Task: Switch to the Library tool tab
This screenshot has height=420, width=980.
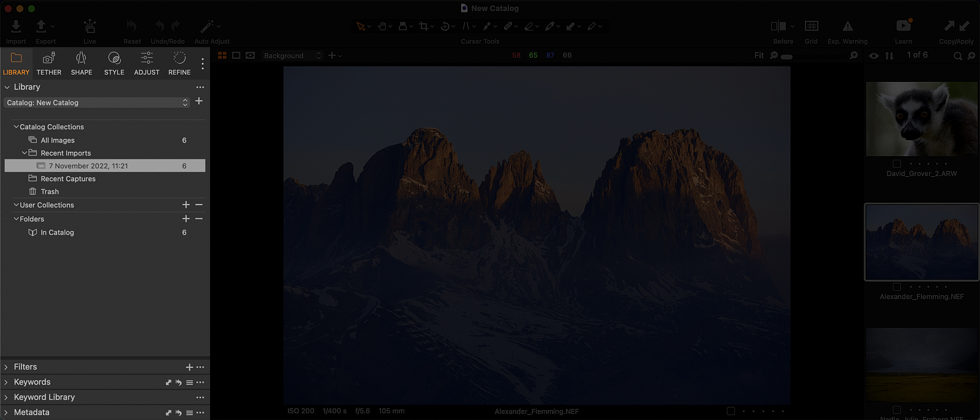Action: tap(16, 64)
